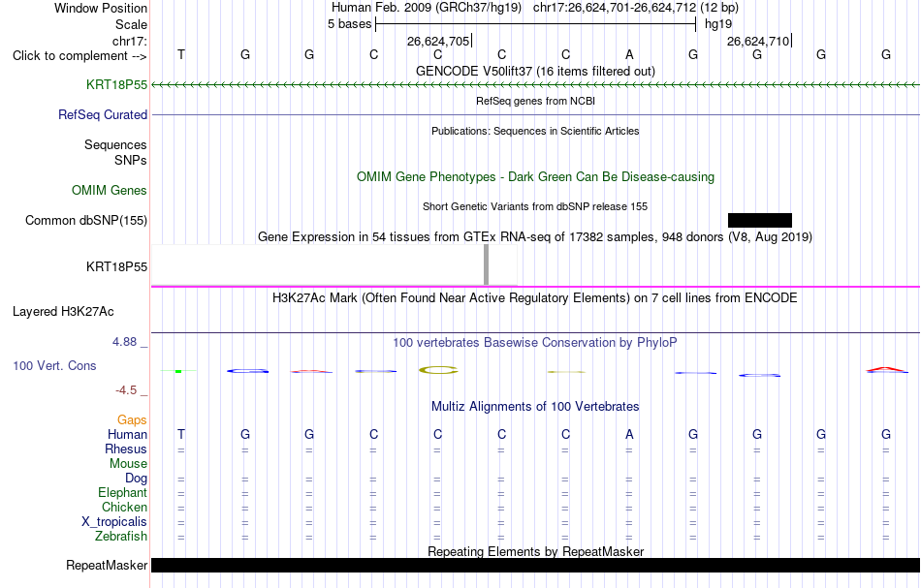
Task: Click 'GENCODE V50lift37 (16 items filtered out)' title
Action: 536,71
